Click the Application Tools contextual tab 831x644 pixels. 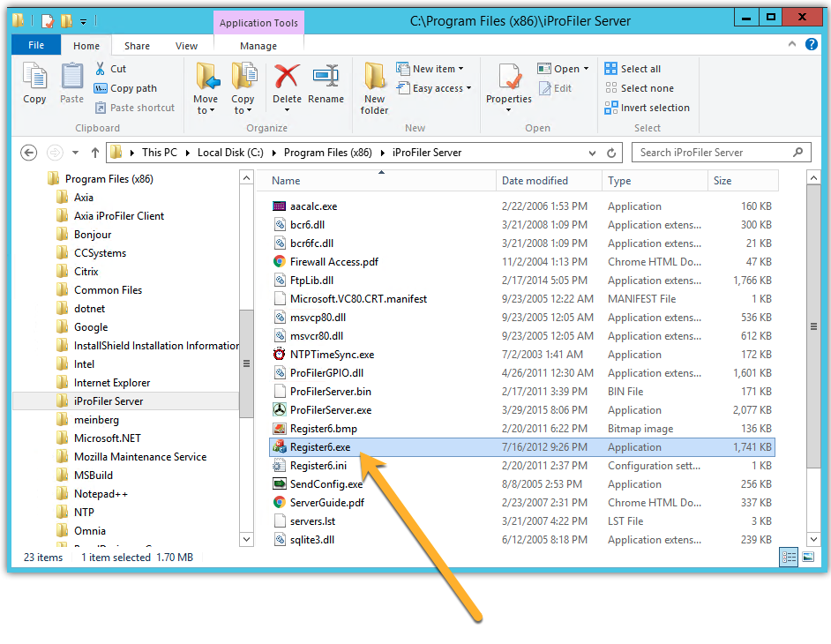[258, 23]
